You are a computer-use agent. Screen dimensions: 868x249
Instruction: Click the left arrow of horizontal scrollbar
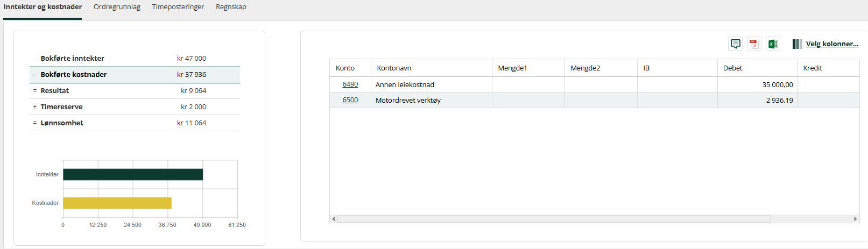[334, 219]
